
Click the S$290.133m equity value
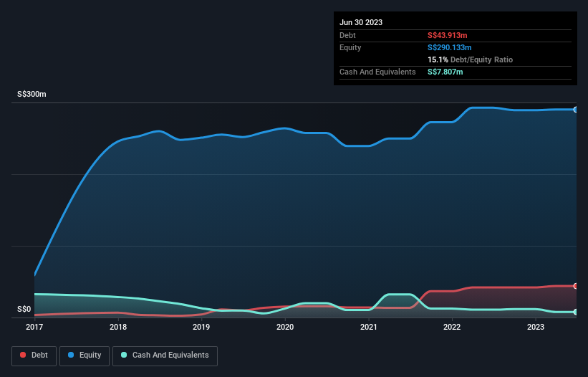[x=450, y=47]
